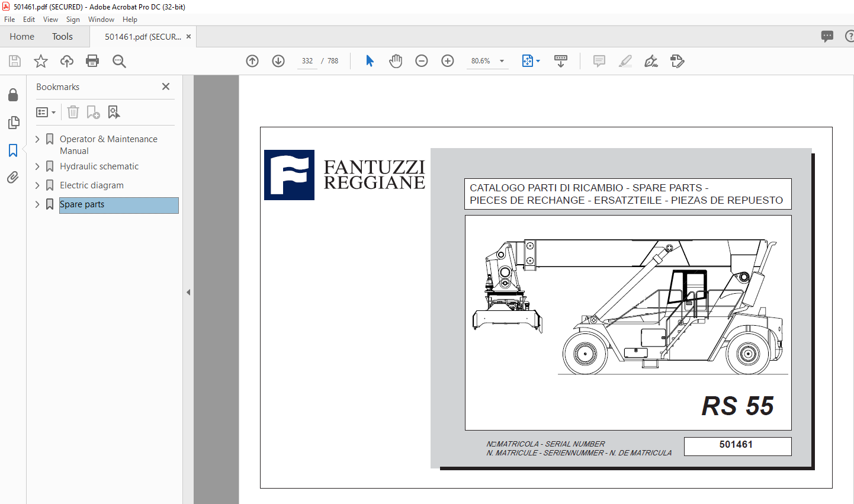The image size is (854, 504).
Task: Upload file to cloud icon
Action: (x=67, y=61)
